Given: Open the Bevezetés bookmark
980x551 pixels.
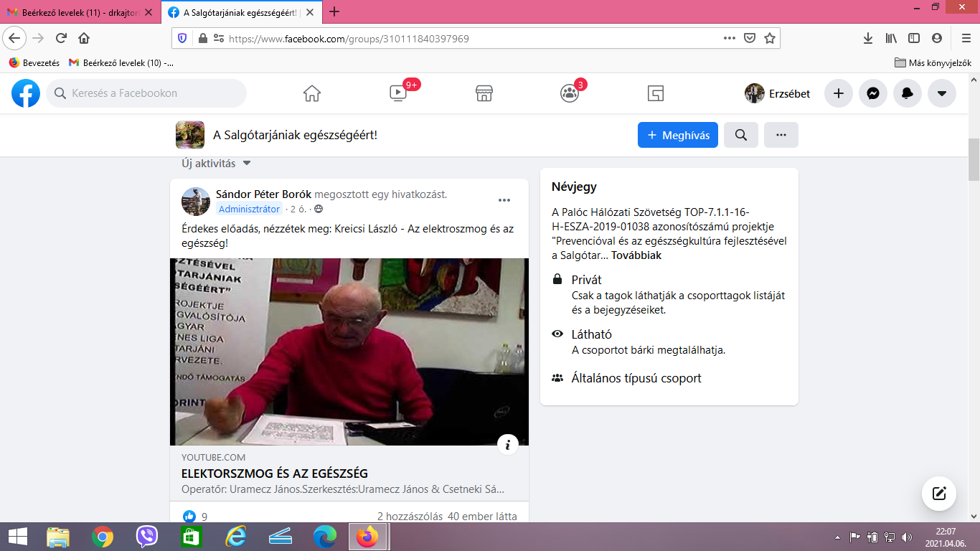Looking at the screenshot, I should pos(34,62).
